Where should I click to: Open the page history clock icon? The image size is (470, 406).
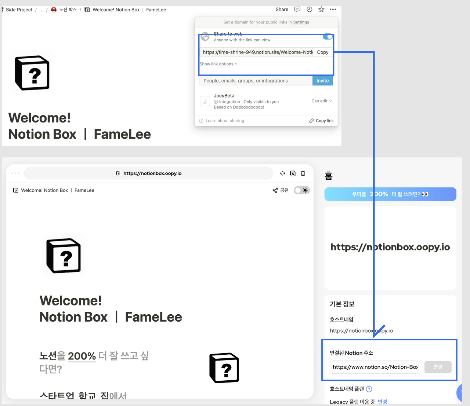tap(309, 9)
